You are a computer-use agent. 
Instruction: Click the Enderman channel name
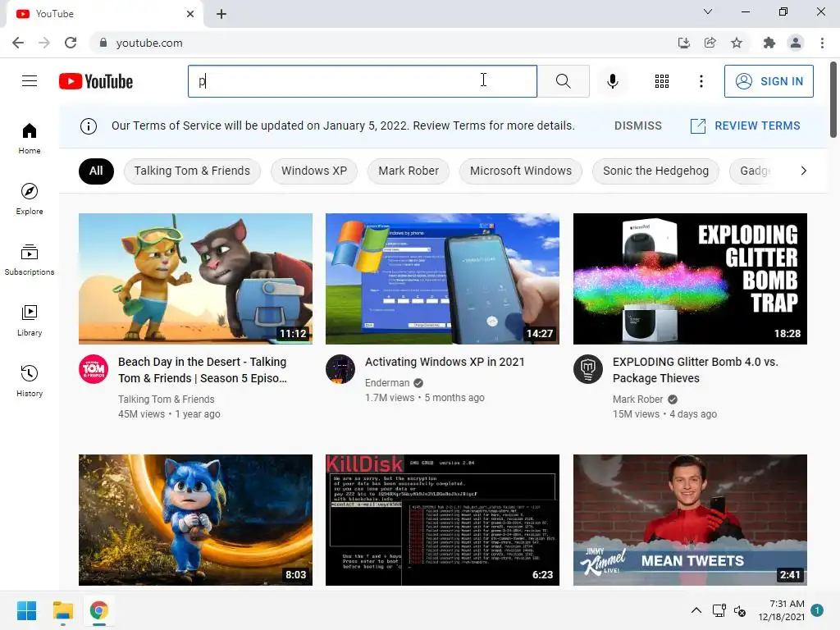(387, 382)
